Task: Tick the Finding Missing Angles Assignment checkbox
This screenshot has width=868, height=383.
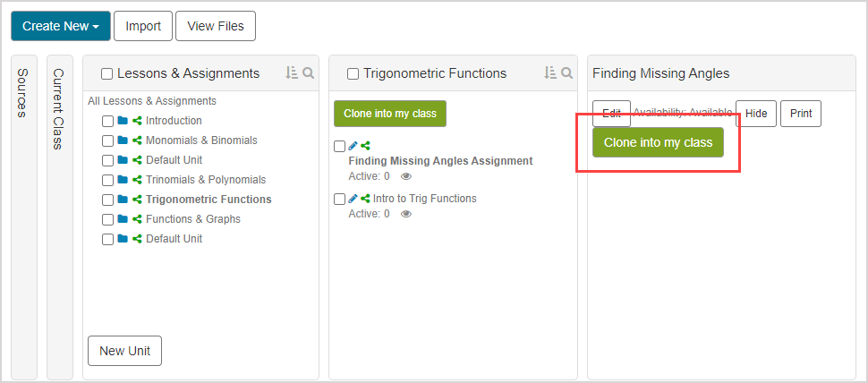Action: [x=339, y=146]
